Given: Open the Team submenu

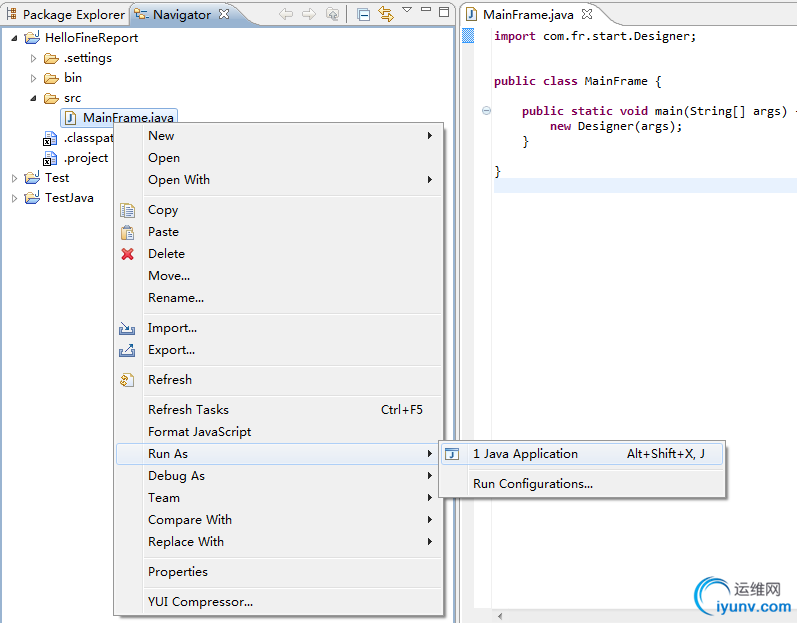Looking at the screenshot, I should pos(280,497).
